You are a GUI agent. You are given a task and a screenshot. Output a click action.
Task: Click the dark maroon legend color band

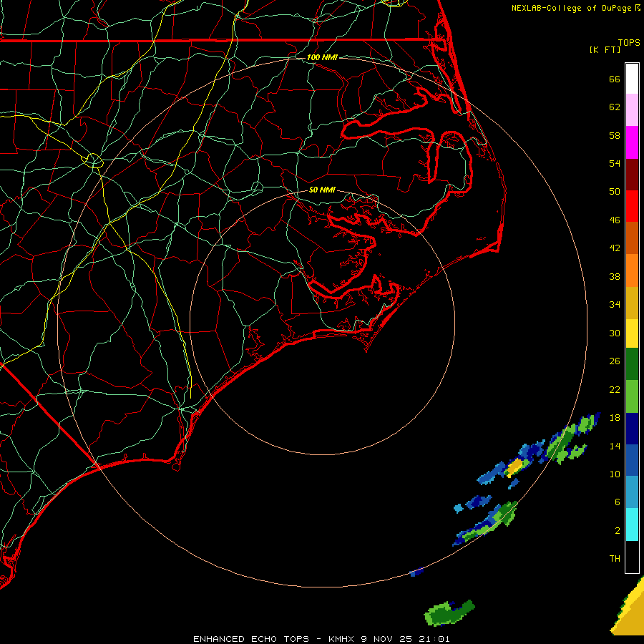point(632,175)
